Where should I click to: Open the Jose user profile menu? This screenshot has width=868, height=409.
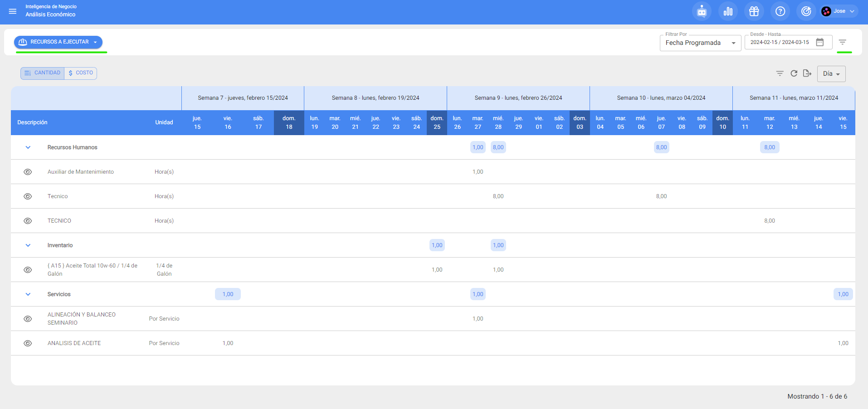[839, 11]
